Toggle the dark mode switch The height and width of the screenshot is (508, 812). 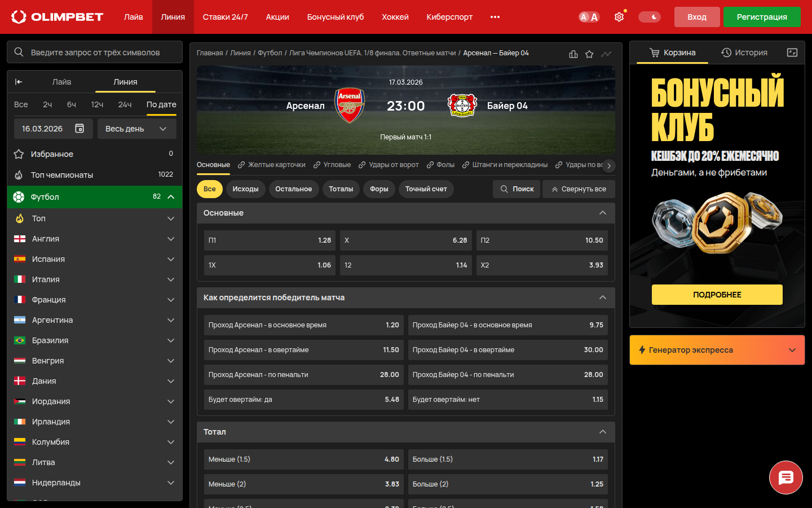pyautogui.click(x=650, y=17)
